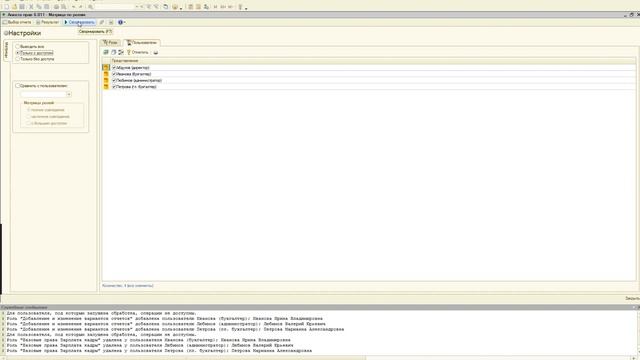Image resolution: width=640 pixels, height=360 pixels.
Task: Click the magnifier Find icon in top toolbar
Action: [x=91, y=7]
